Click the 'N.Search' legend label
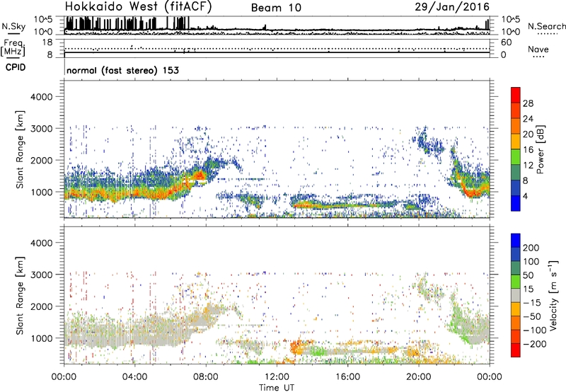Viewport: 566px width, 392px height. (546, 26)
